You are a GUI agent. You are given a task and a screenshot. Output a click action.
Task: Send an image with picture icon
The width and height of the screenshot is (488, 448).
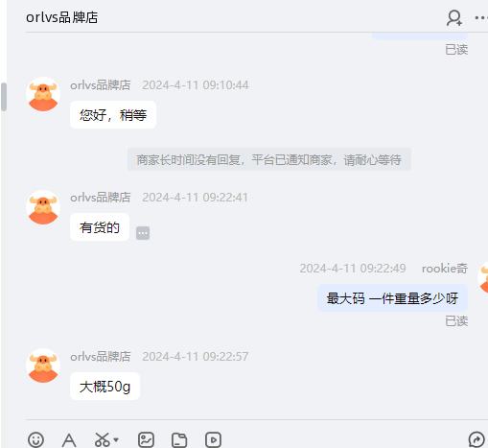[146, 439]
